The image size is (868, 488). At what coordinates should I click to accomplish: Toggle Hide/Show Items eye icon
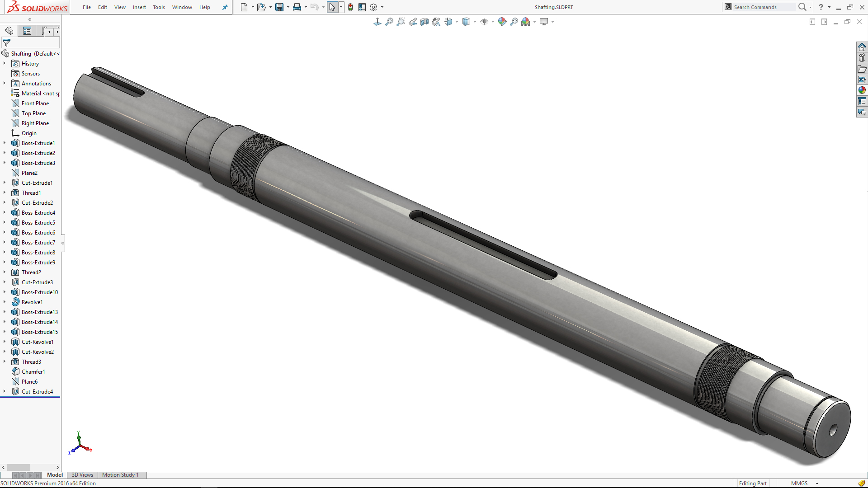pos(484,22)
